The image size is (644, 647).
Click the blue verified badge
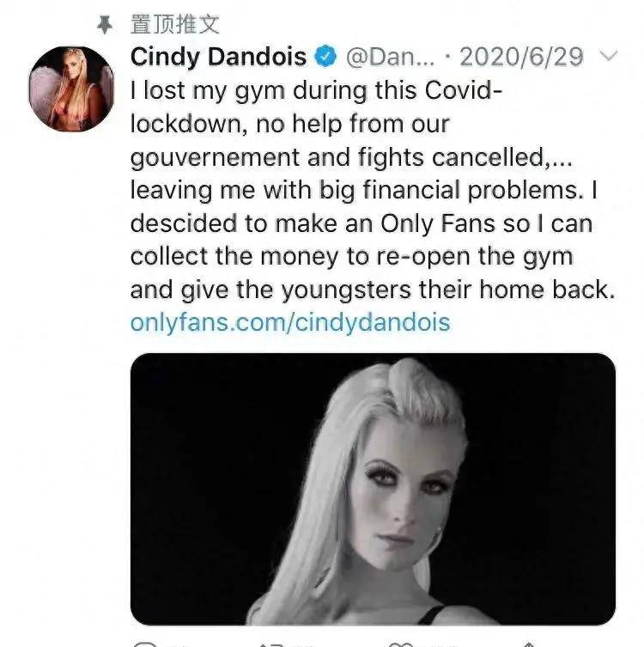pos(325,56)
